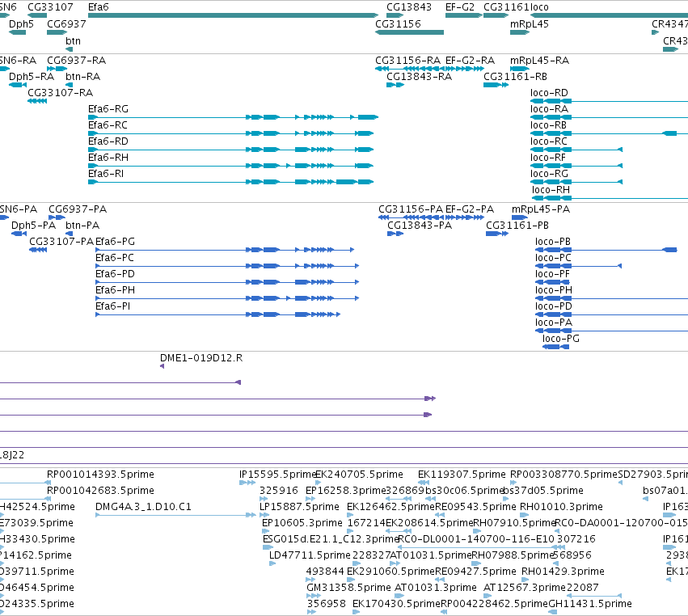Select the DMG4A3_1.D10.C1 feature label
Image resolution: width=688 pixels, height=616 pixels.
[x=143, y=506]
